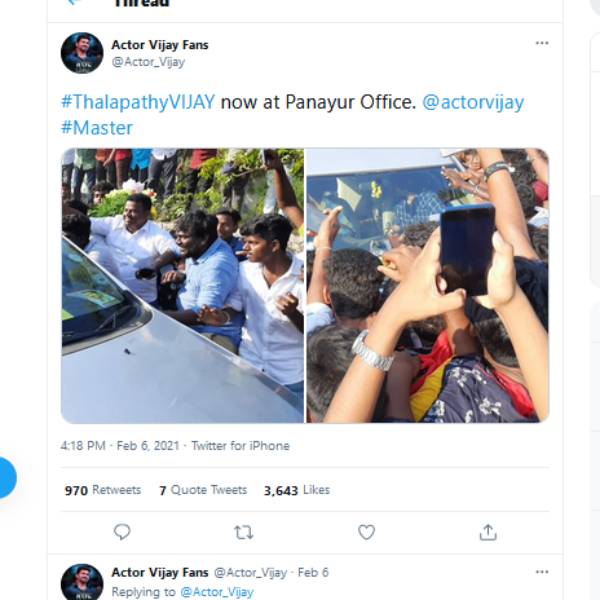Show the 3,643 Likes list
The image size is (600, 600).
point(297,490)
